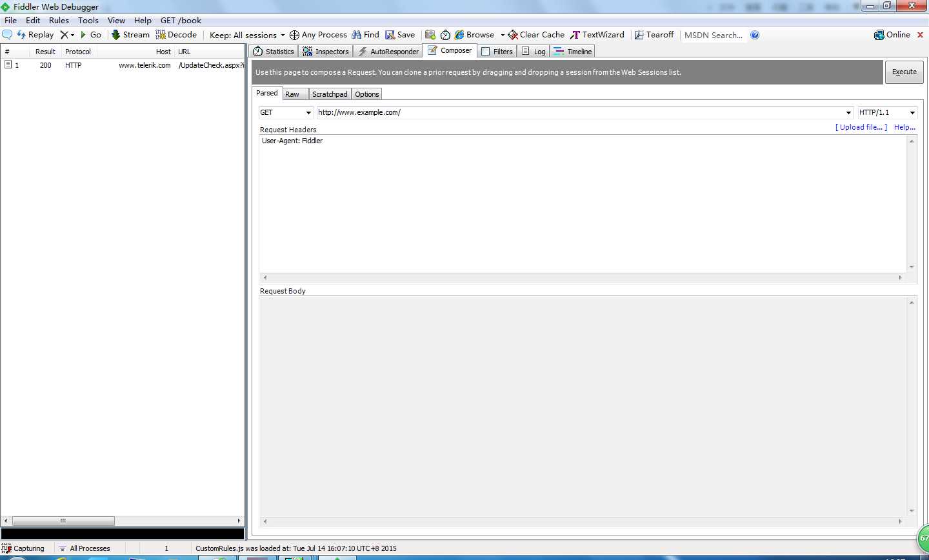Viewport: 929px width, 560px height.
Task: Click Request Headers scroll-down arrow
Action: coord(912,267)
